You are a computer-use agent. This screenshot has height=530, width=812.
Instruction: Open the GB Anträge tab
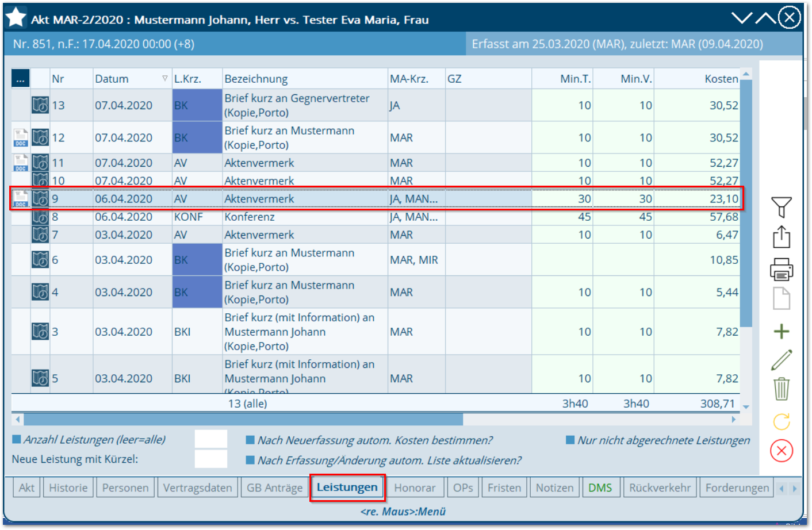[275, 488]
